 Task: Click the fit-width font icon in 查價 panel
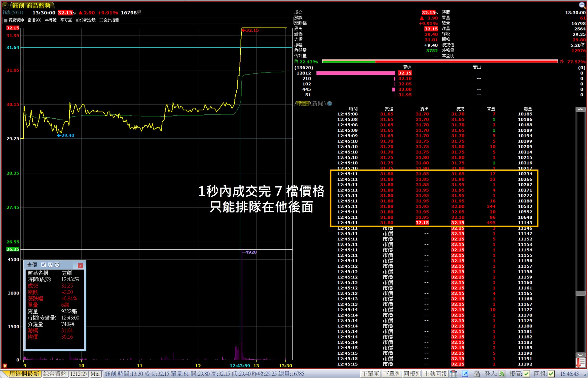(x=57, y=265)
